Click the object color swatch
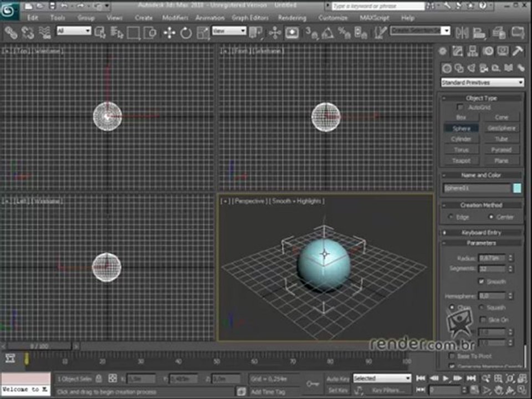The height and width of the screenshot is (399, 532). coord(517,188)
